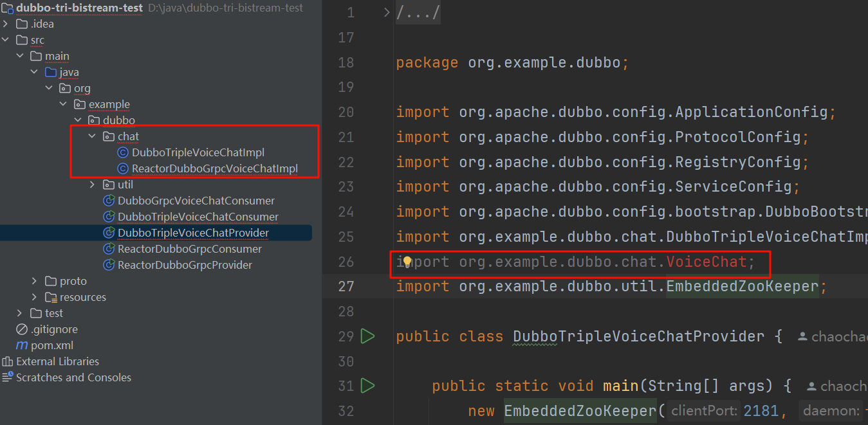The height and width of the screenshot is (425, 868).
Task: Run class from gutter arrow on line 29
Action: click(x=367, y=336)
